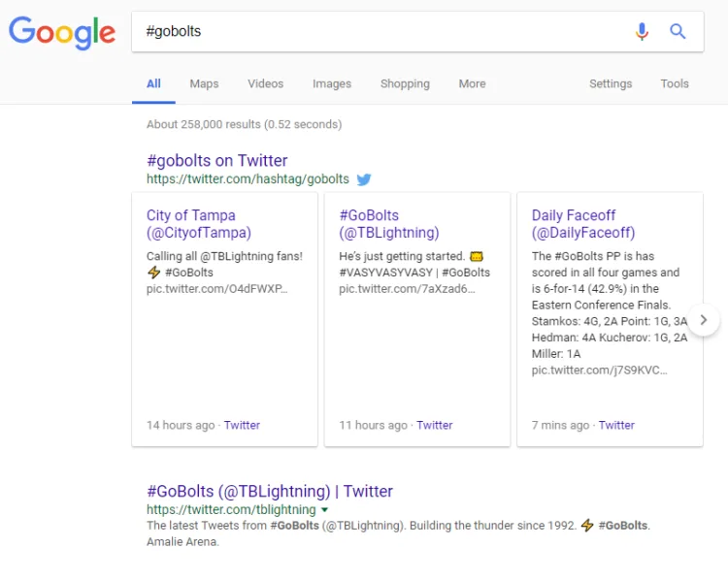Viewport: 728px width, 580px height.
Task: Click pic.twitter.com/O4dFWXP text in Tampa card
Action: coord(216,289)
